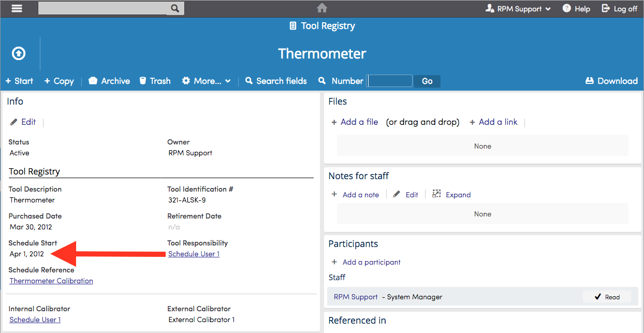Click the Tool Registry header link

328,26
